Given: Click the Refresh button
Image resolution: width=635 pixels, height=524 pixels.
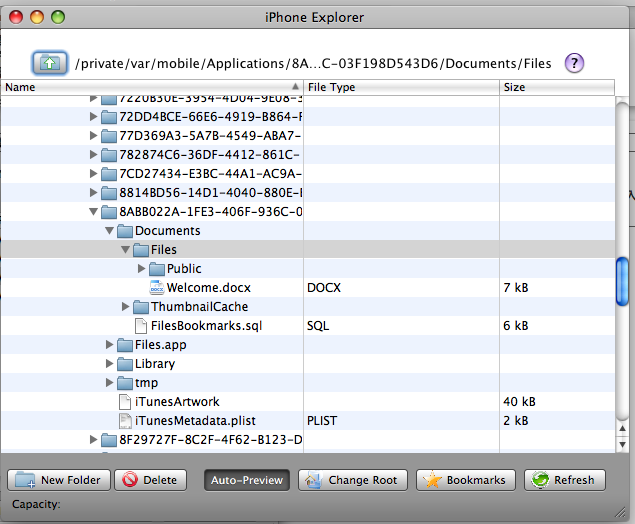Looking at the screenshot, I should tap(565, 480).
